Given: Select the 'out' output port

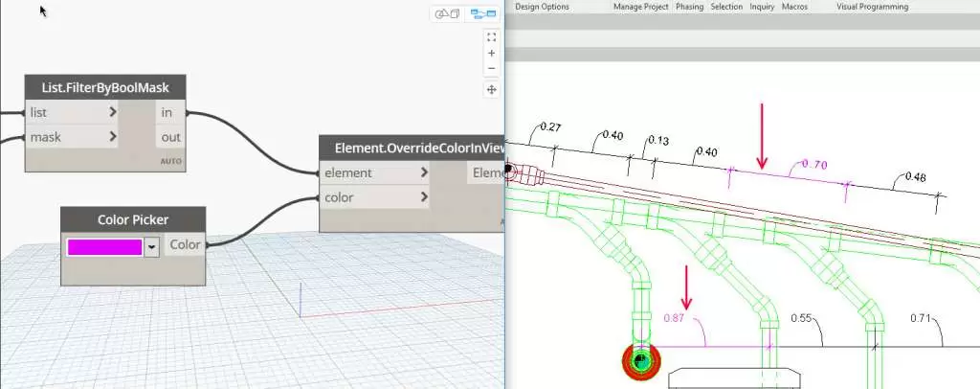Looking at the screenshot, I should coord(170,137).
